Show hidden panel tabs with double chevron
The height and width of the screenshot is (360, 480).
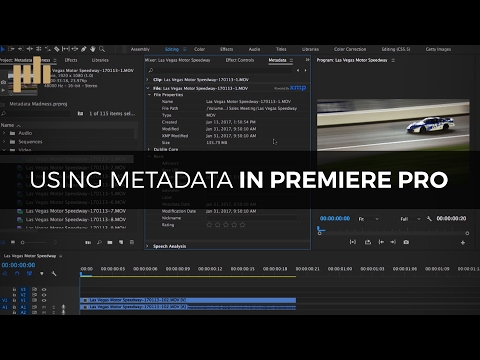[307, 60]
